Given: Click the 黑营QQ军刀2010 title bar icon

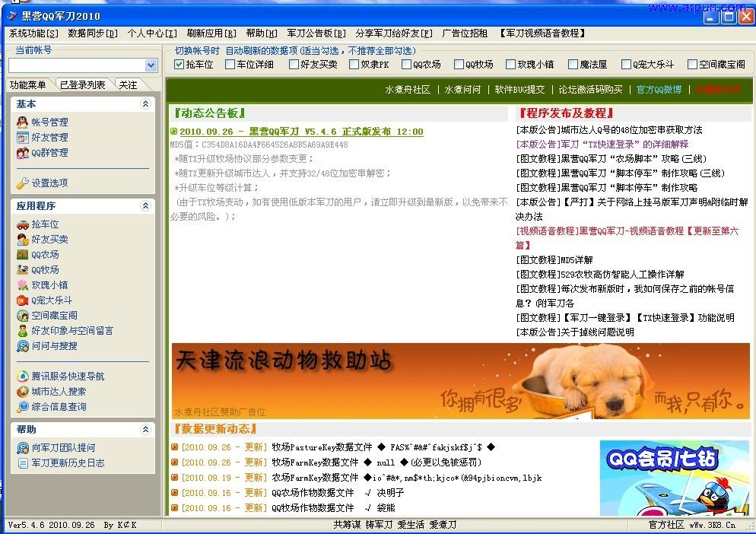Looking at the screenshot, I should tap(12, 16).
